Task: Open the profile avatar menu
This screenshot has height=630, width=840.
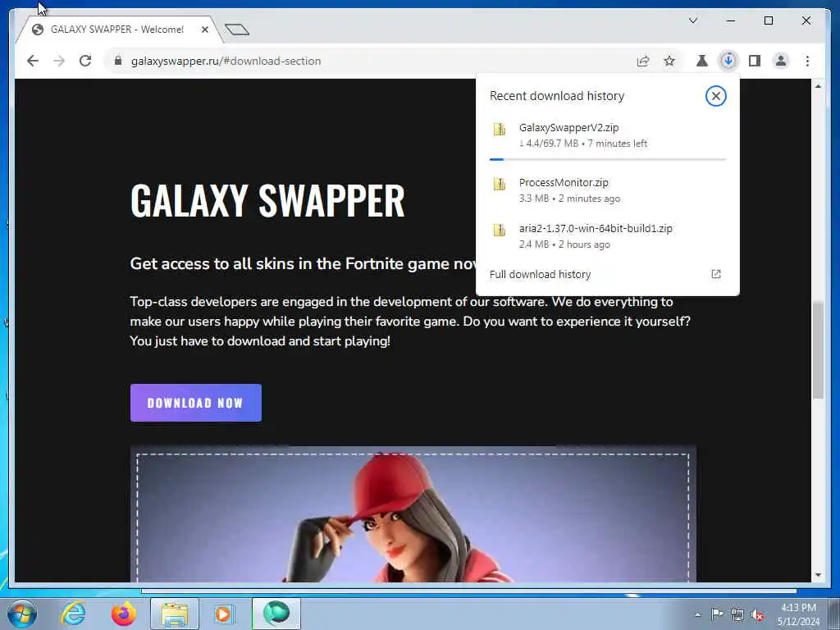Action: tap(781, 61)
